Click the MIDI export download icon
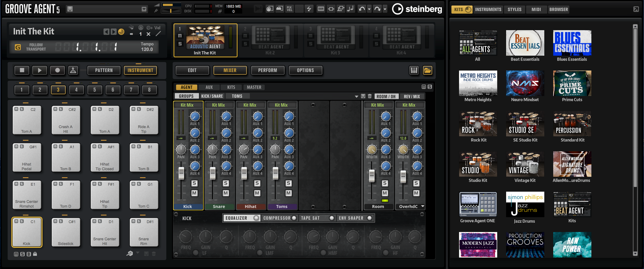644x269 pixels. (x=73, y=70)
